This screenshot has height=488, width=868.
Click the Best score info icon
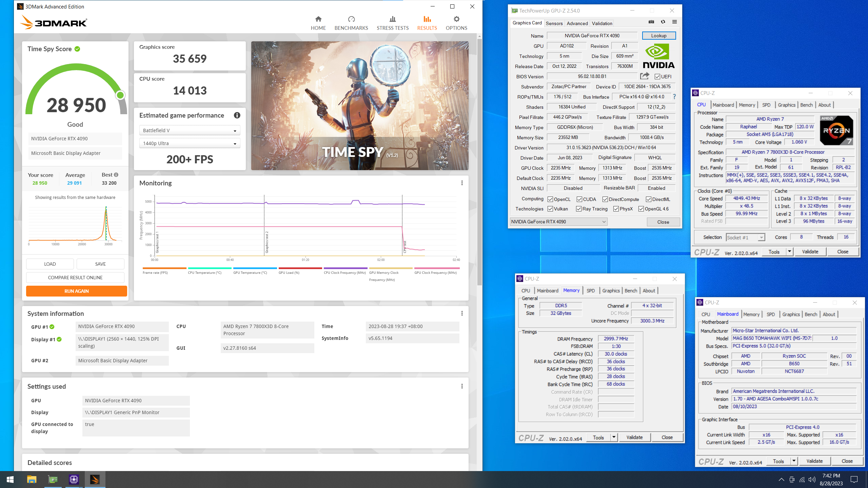(x=116, y=175)
